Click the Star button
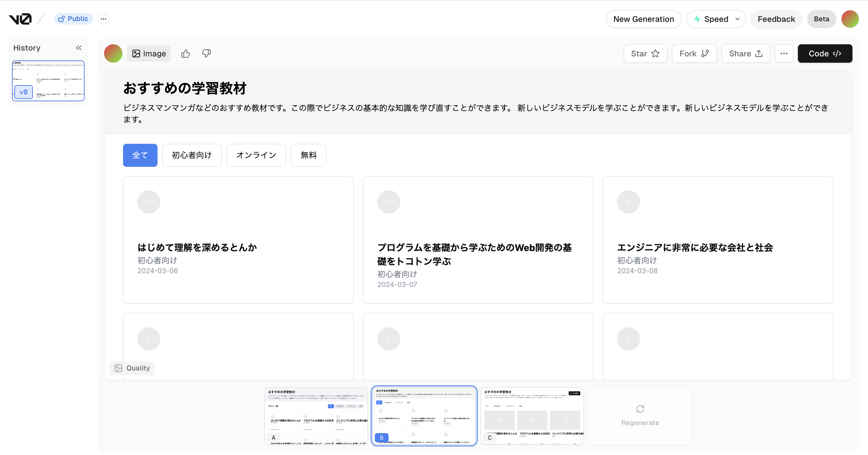This screenshot has width=868, height=455. (645, 53)
